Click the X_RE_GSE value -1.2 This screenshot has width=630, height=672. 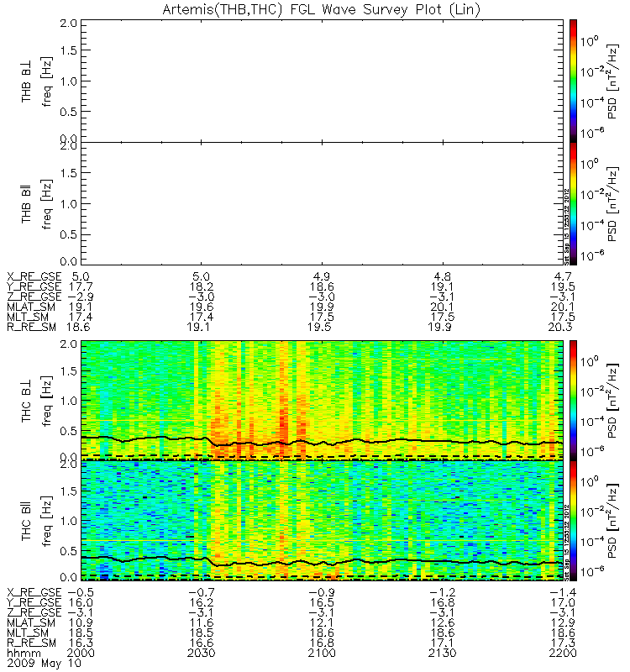pos(443,592)
